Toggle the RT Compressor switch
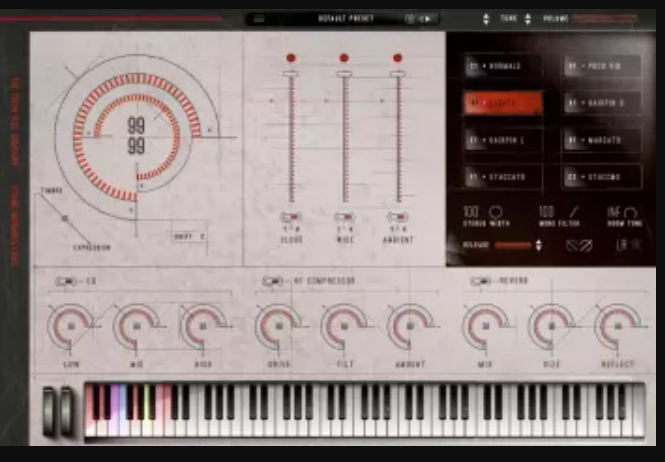The width and height of the screenshot is (665, 462). tap(273, 281)
